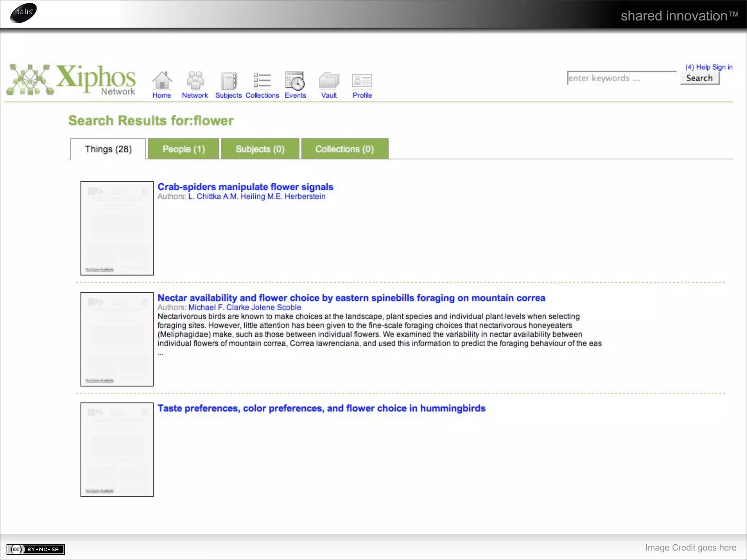This screenshot has height=560, width=747.
Task: Click the talis logo
Action: [x=24, y=13]
